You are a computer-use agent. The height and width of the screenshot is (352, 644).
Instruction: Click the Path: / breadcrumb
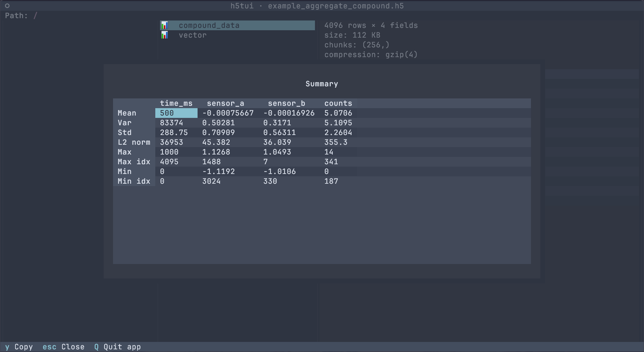(21, 16)
